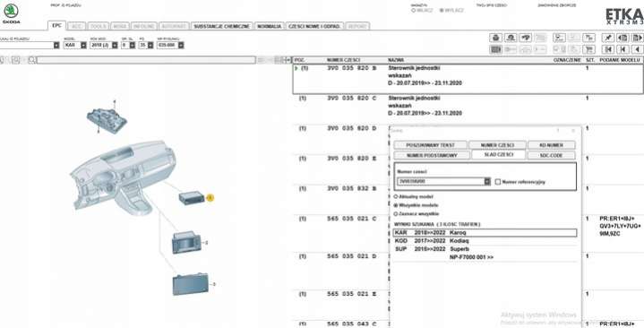Open Numer czesci combo box arrow

[x=487, y=181]
